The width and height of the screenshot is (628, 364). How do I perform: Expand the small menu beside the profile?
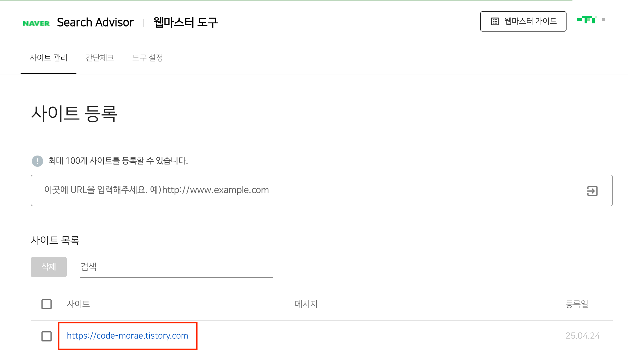603,20
